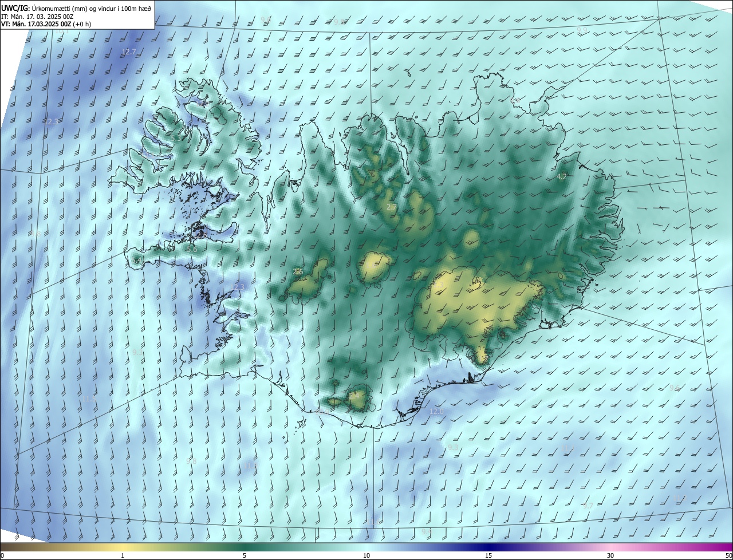Click the precipitation colour scale bar
This screenshot has width=733, height=560.
(366, 547)
